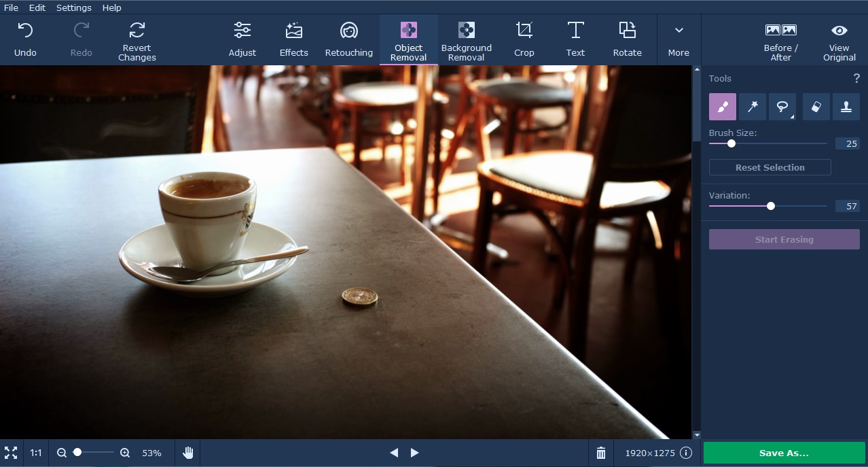Image resolution: width=868 pixels, height=467 pixels.
Task: Toggle full screen fit icon
Action: click(11, 453)
